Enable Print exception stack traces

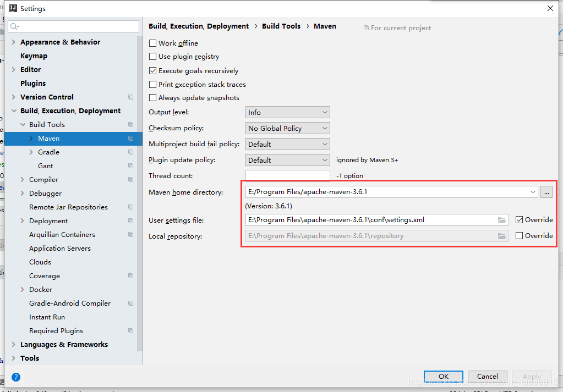point(152,84)
